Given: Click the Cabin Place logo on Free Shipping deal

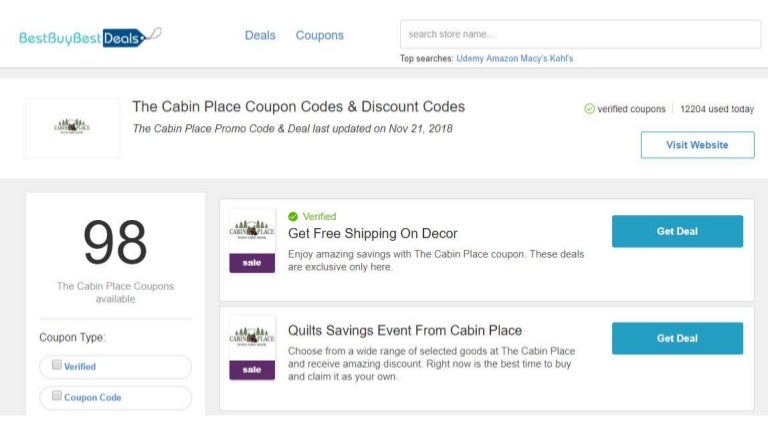Looking at the screenshot, I should pos(252,231).
